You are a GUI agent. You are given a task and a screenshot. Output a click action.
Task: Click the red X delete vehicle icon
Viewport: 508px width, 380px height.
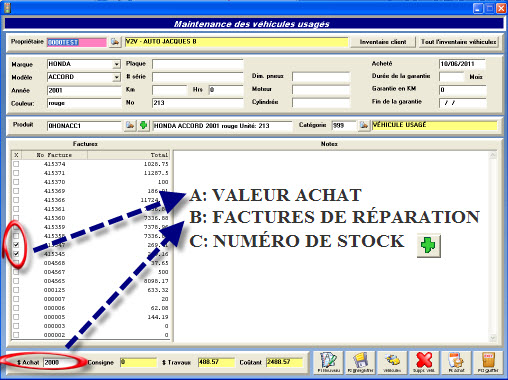(424, 362)
